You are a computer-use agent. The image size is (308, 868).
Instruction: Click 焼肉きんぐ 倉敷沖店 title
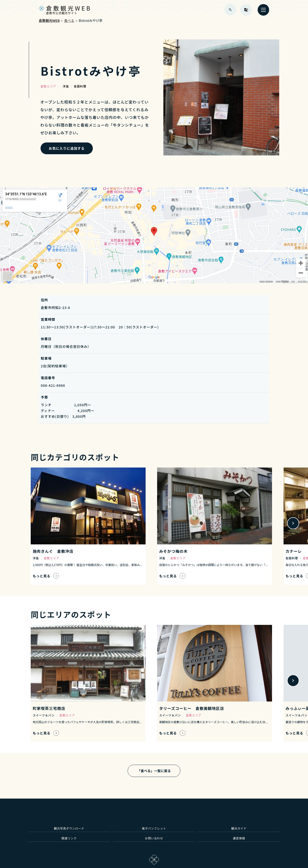53,551
